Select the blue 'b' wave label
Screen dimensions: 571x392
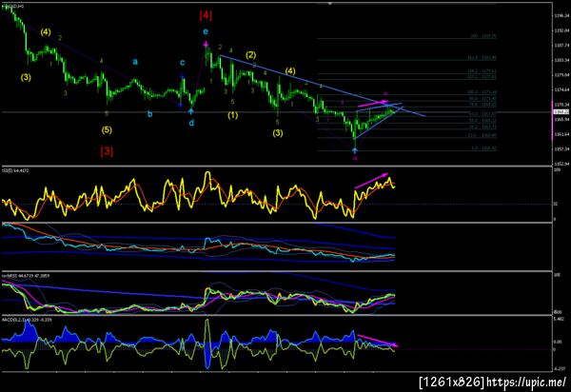tap(149, 114)
